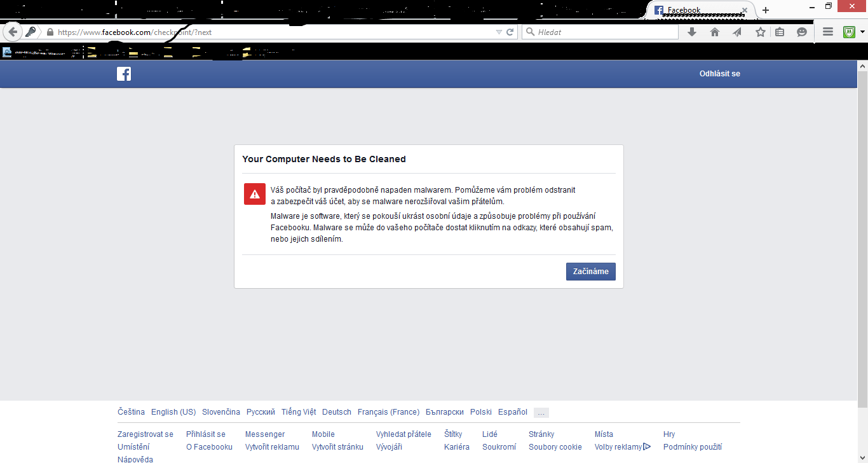Image resolution: width=868 pixels, height=463 pixels.
Task: Open the Vytvořit stránku link
Action: pyautogui.click(x=337, y=447)
